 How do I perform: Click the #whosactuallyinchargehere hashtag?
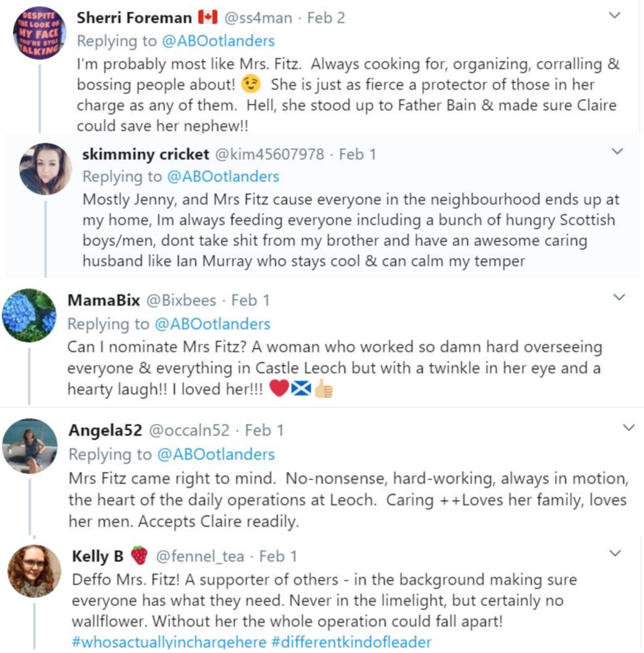169,642
